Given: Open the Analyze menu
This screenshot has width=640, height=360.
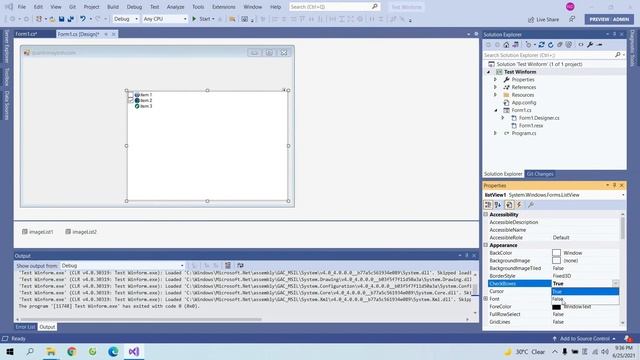Looking at the screenshot, I should (176, 7).
